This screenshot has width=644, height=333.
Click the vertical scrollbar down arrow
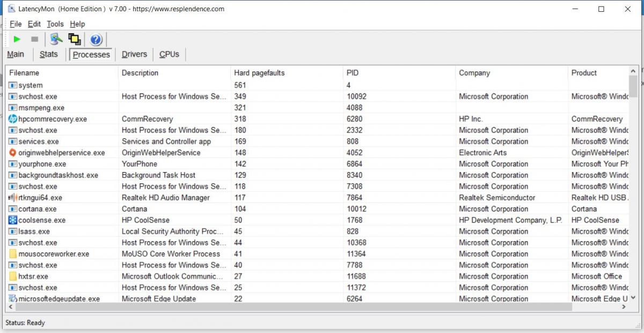(x=633, y=298)
